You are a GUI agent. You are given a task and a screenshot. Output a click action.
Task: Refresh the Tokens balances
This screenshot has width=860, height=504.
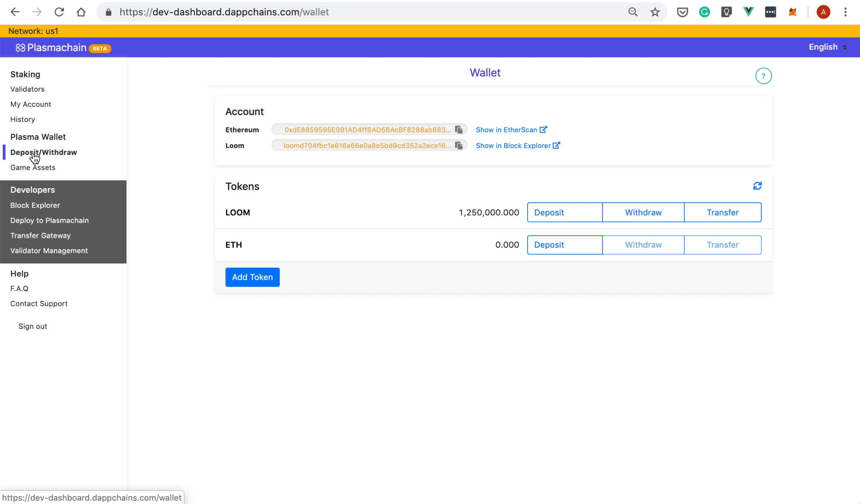click(757, 186)
